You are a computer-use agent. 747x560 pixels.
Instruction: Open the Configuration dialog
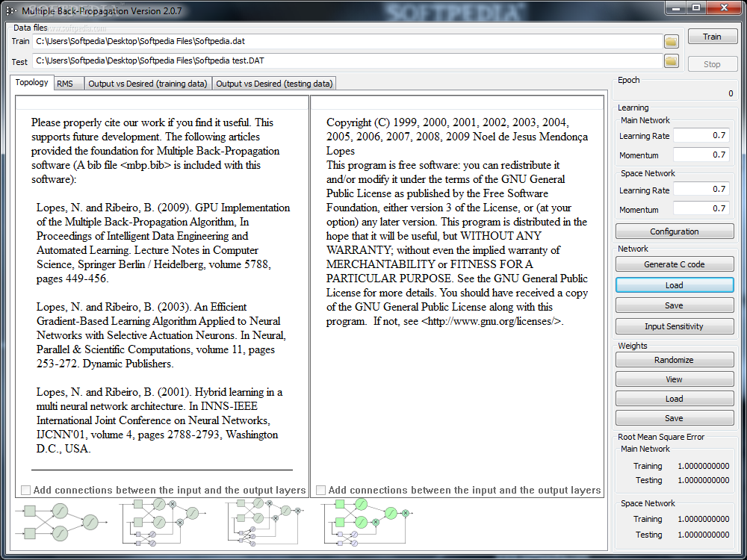[675, 231]
